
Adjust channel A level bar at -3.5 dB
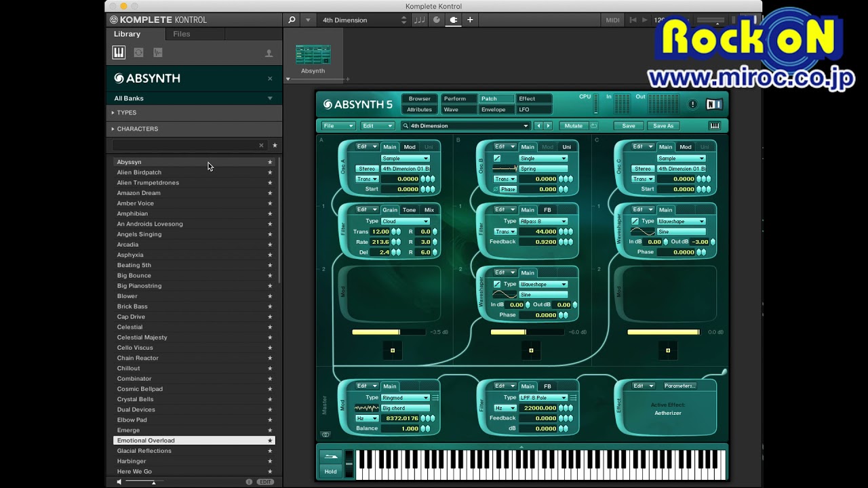click(x=389, y=332)
